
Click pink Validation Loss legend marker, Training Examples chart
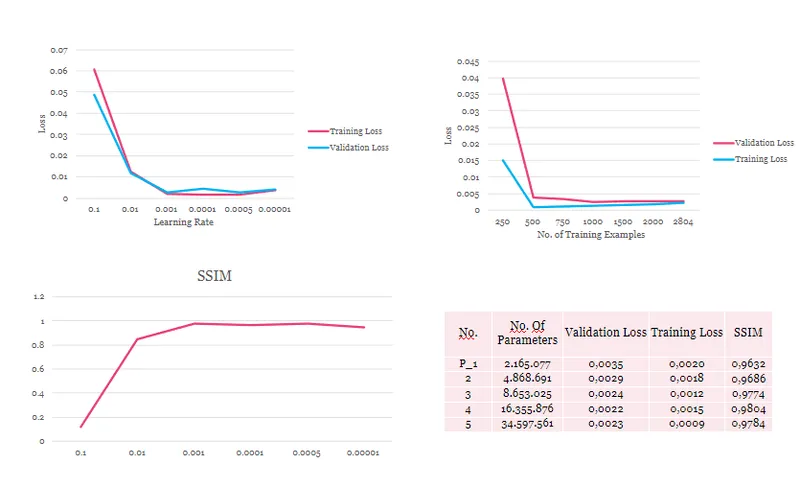click(723, 143)
